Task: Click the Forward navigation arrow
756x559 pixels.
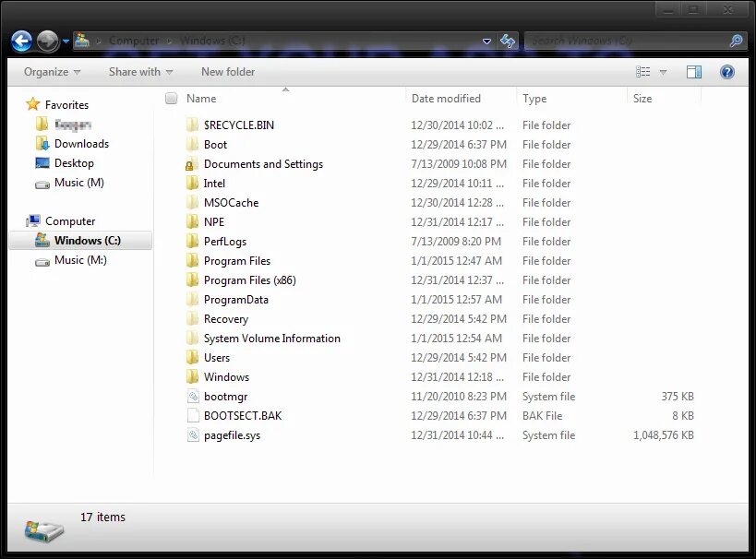Action: click(x=47, y=41)
